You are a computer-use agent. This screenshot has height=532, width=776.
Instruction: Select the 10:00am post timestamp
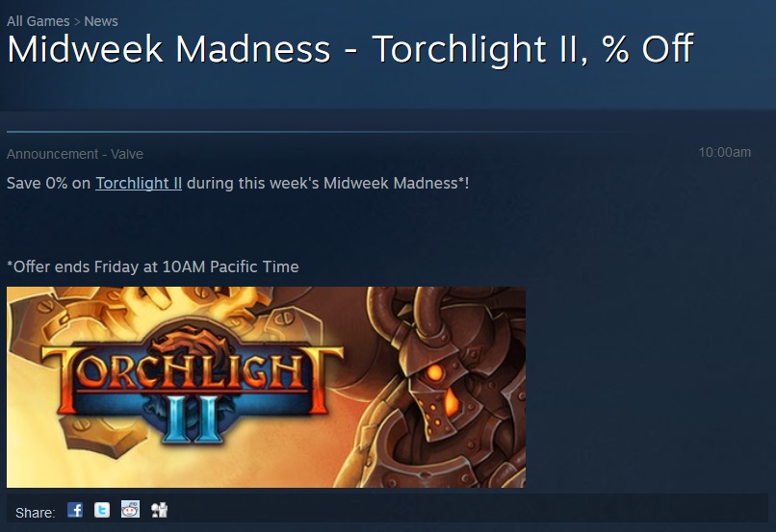[x=725, y=152]
